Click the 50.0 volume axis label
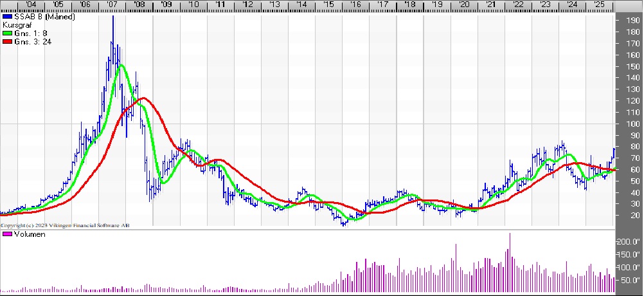The height and width of the screenshot is (296, 644). click(x=629, y=280)
